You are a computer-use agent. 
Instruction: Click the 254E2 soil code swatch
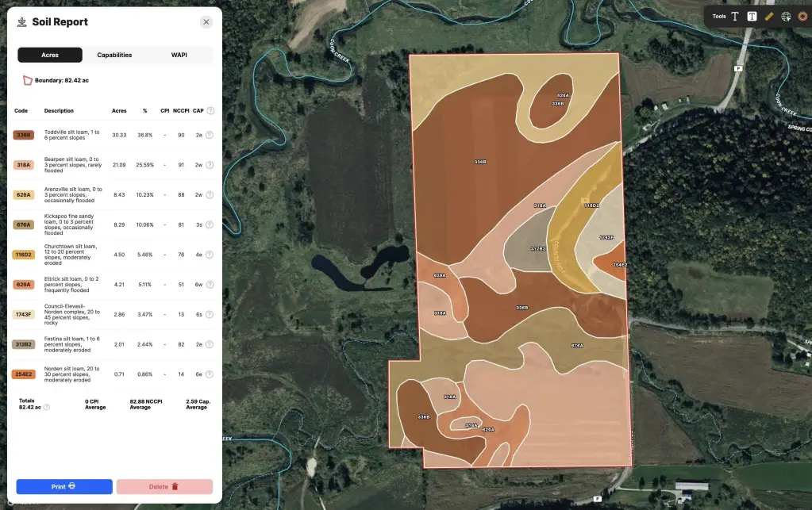23,374
